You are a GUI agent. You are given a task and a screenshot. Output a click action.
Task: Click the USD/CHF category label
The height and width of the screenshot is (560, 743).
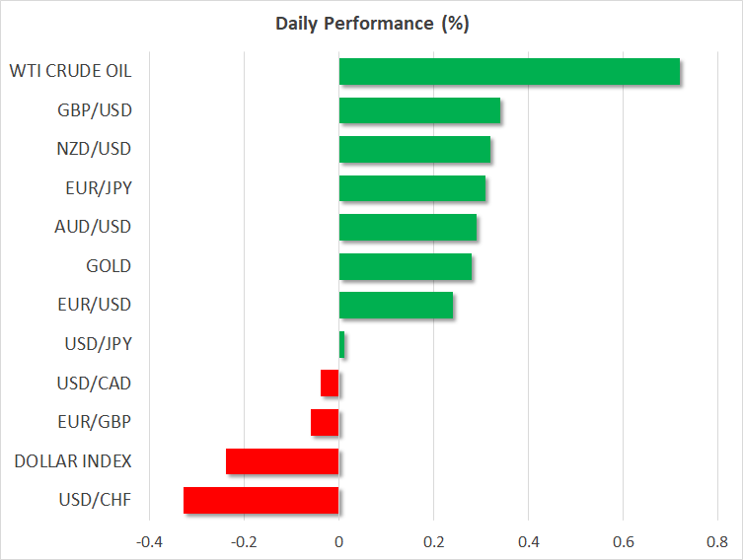click(97, 500)
